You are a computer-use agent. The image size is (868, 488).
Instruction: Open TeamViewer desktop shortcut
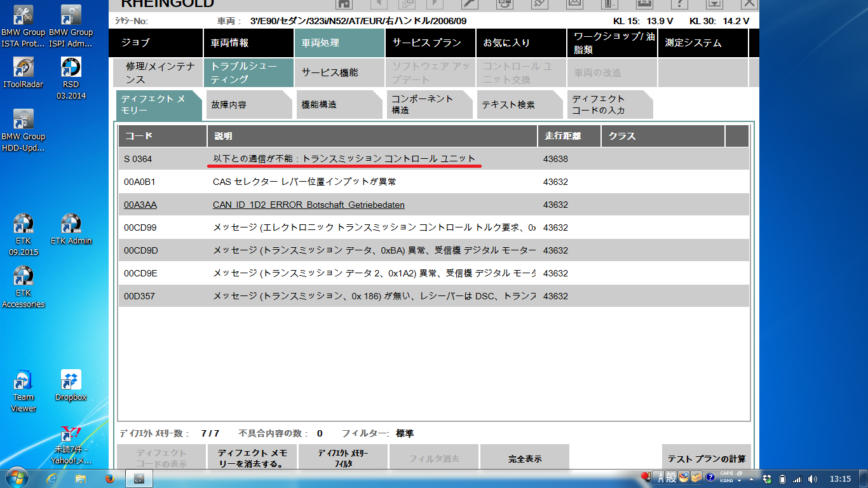click(24, 390)
